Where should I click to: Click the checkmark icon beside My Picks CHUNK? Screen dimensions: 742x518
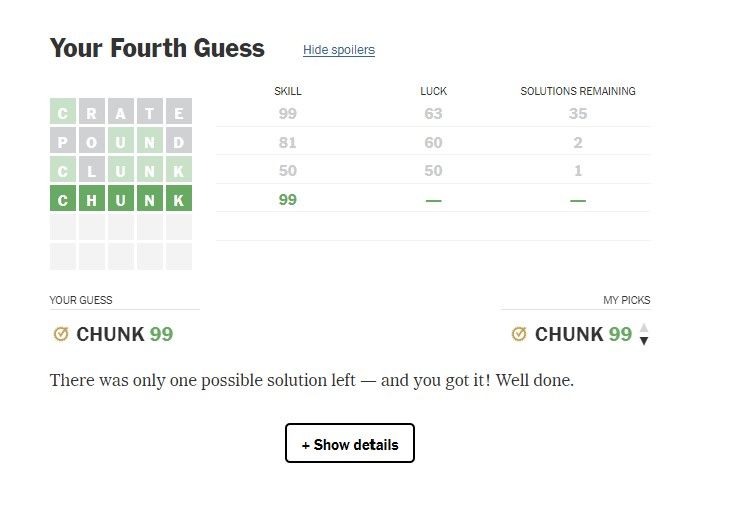pos(518,334)
